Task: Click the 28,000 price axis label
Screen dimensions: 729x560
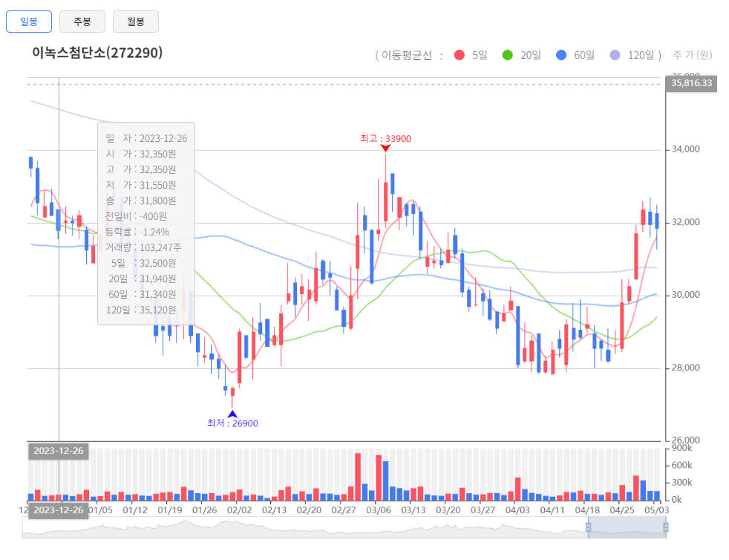Action: [686, 368]
